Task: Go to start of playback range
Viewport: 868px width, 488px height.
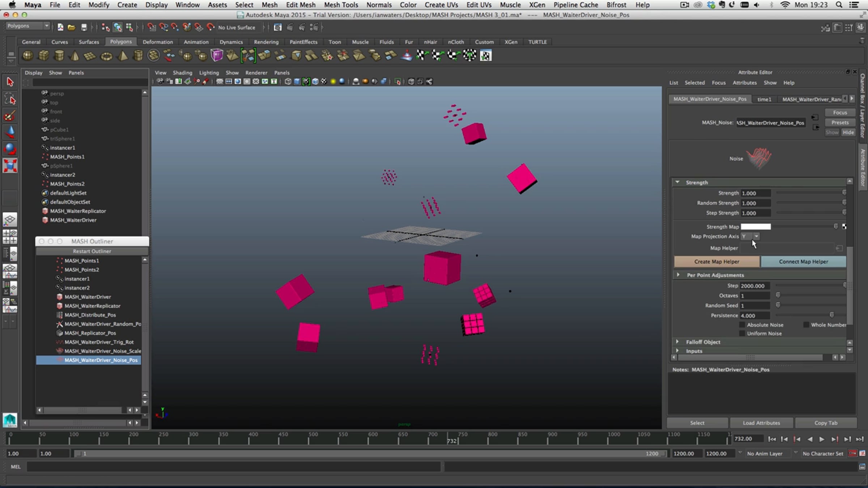Action: (772, 439)
